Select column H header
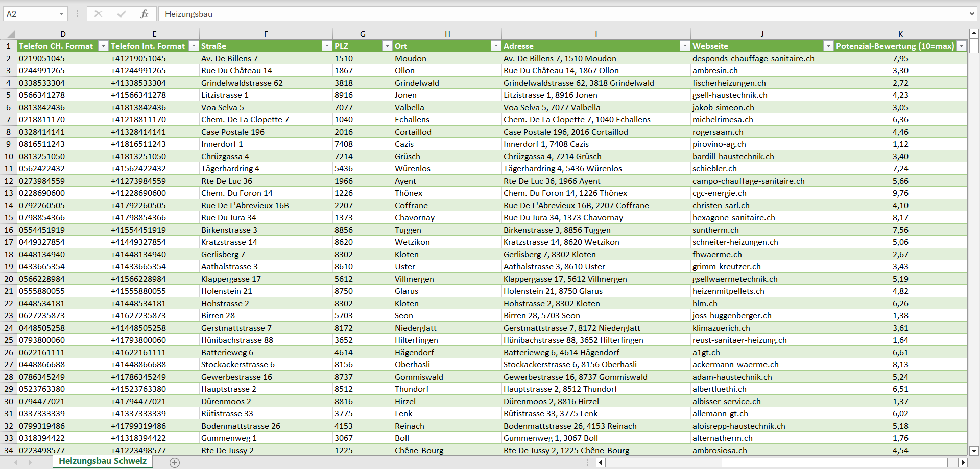980x469 pixels. (x=447, y=34)
